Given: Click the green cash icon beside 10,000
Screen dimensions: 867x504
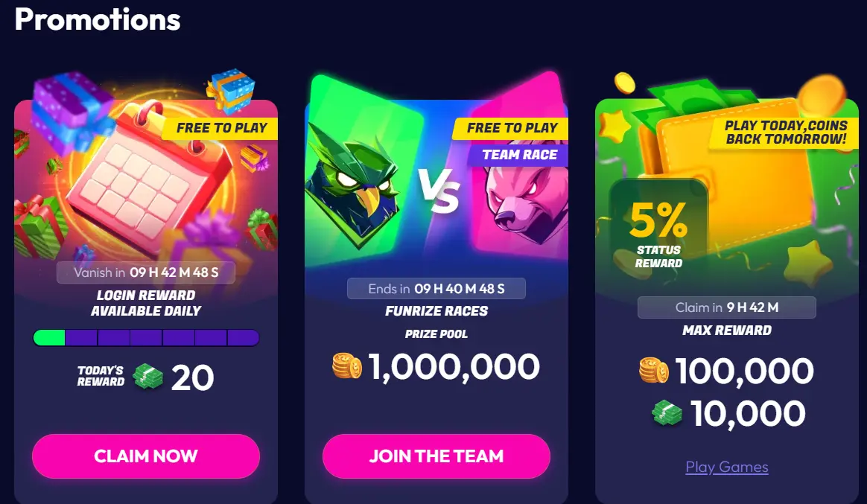Looking at the screenshot, I should point(667,413).
